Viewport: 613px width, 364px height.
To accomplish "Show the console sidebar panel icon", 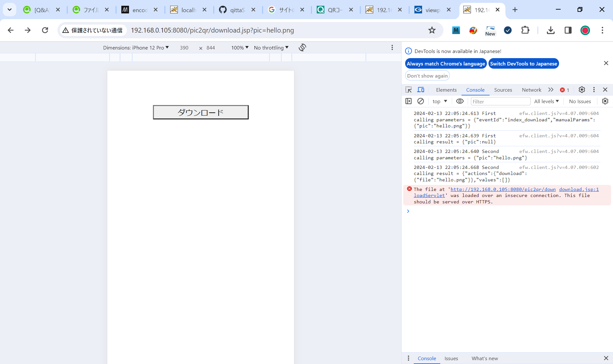I will 408,101.
